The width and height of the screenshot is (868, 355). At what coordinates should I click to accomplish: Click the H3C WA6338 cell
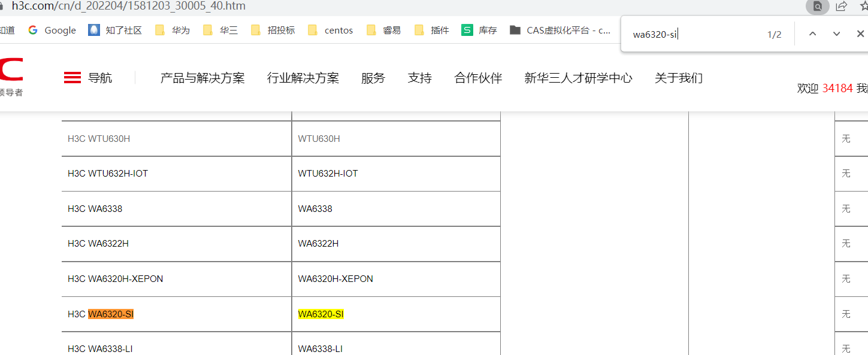click(x=177, y=209)
